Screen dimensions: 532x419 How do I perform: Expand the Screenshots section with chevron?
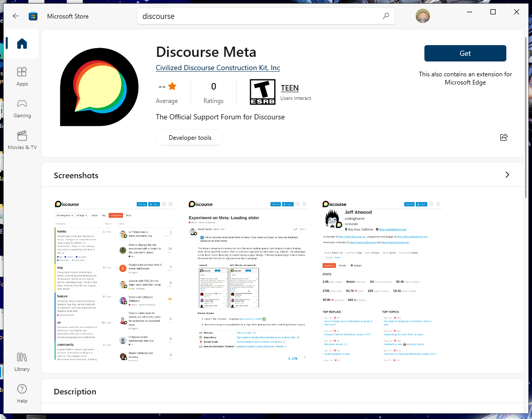pos(507,175)
